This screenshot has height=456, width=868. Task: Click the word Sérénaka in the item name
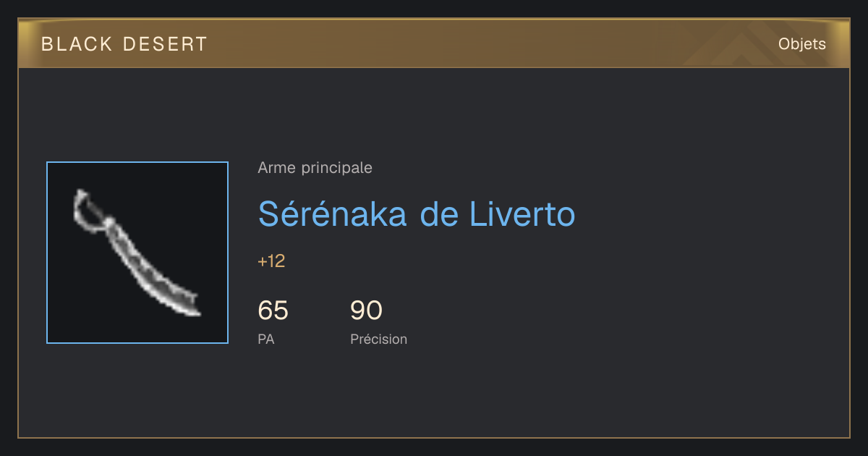[x=333, y=214]
